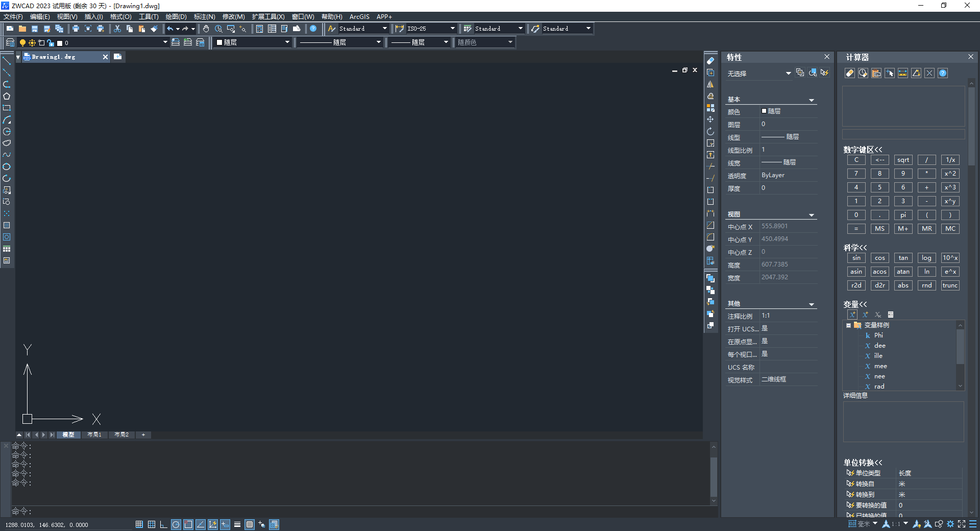Open the layer selection dropdown

click(x=165, y=42)
